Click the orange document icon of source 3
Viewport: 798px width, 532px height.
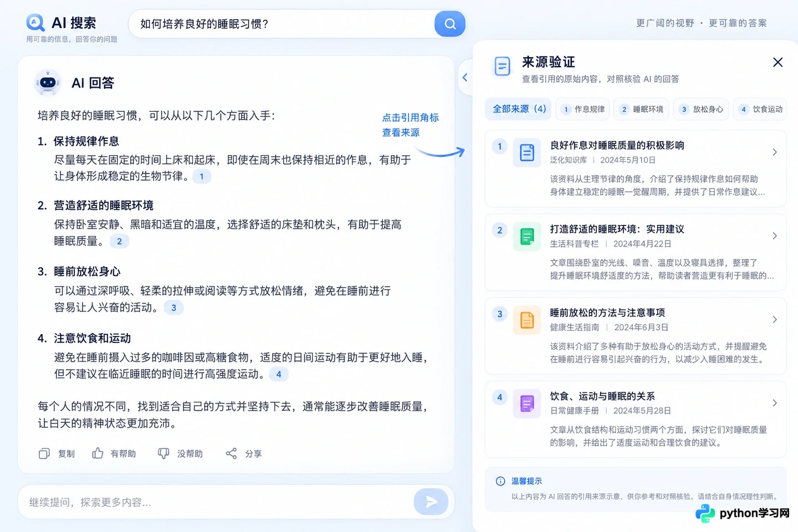point(527,320)
